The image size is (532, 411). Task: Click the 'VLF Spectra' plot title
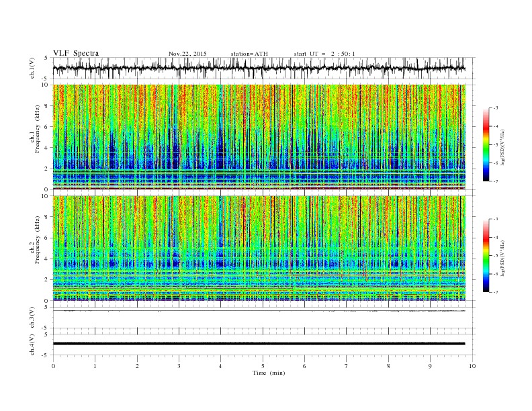coord(76,53)
